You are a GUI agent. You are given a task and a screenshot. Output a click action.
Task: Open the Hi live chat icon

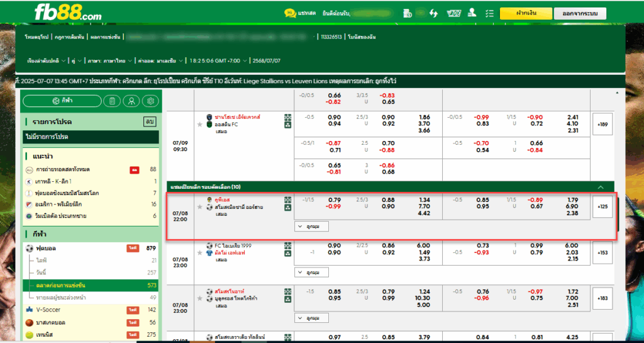290,13
